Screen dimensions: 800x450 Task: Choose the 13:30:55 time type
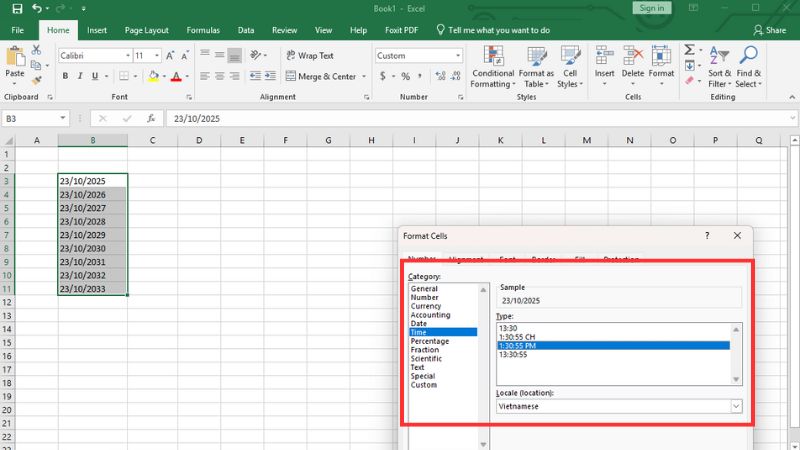click(512, 354)
